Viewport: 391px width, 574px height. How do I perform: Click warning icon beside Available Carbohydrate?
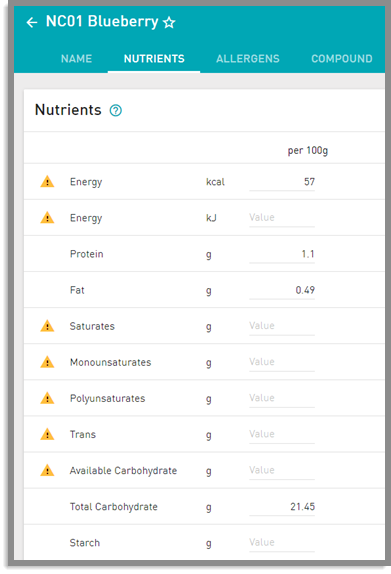47,470
